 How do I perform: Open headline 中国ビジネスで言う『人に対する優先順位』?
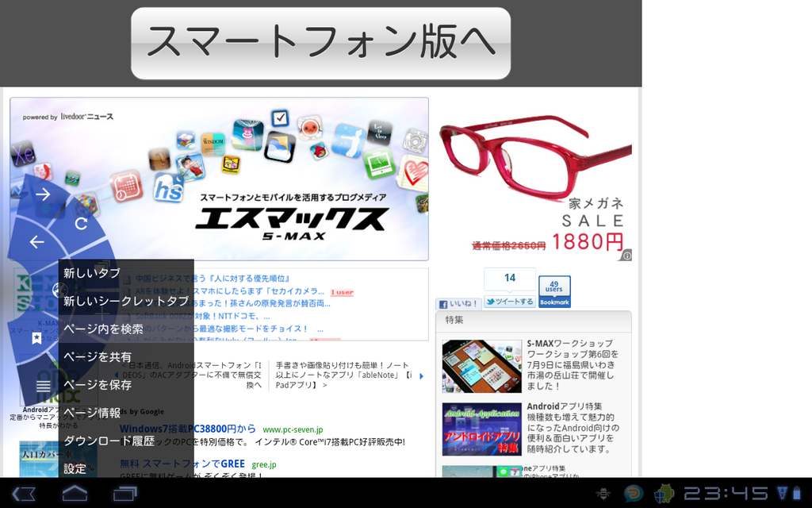tap(213, 279)
